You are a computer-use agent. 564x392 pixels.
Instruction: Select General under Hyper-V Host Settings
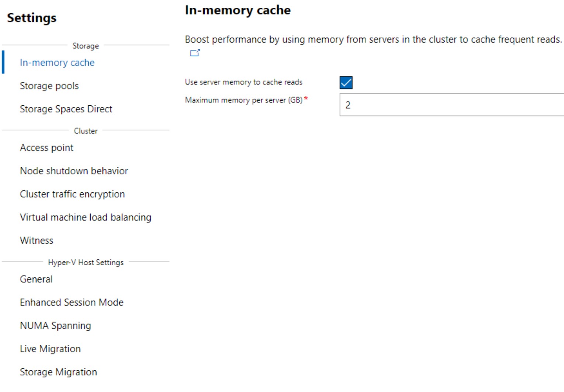tap(36, 279)
